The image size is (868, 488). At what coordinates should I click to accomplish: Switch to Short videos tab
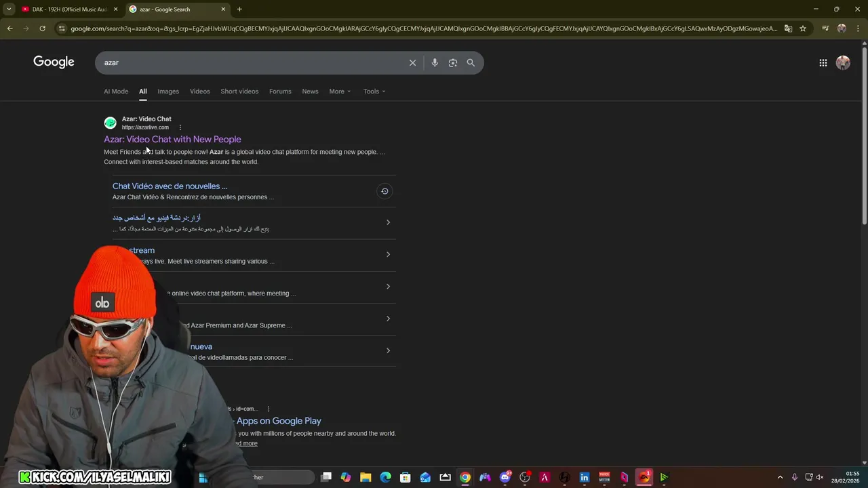click(x=239, y=91)
